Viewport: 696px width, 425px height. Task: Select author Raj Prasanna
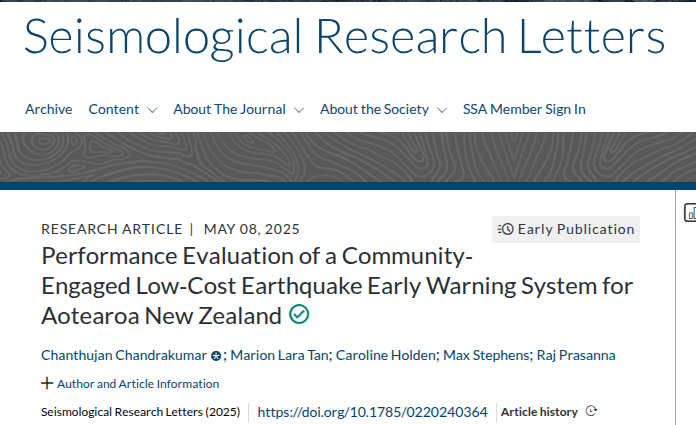tap(576, 355)
